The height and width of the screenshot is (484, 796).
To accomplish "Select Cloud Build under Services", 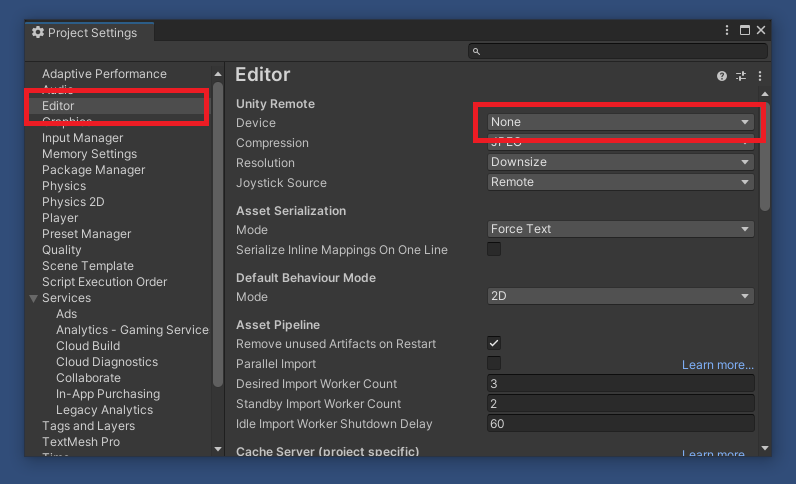I will [x=88, y=346].
